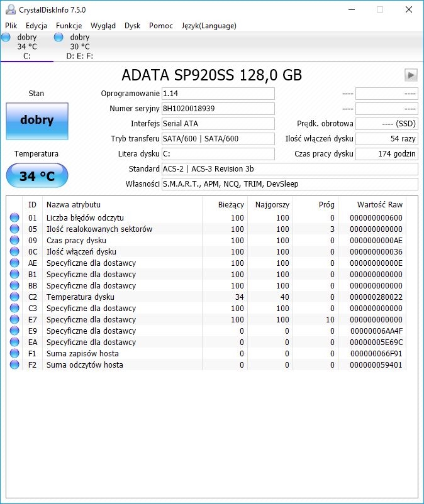Click the Własności features field
The width and height of the screenshot is (424, 504).
coord(290,184)
